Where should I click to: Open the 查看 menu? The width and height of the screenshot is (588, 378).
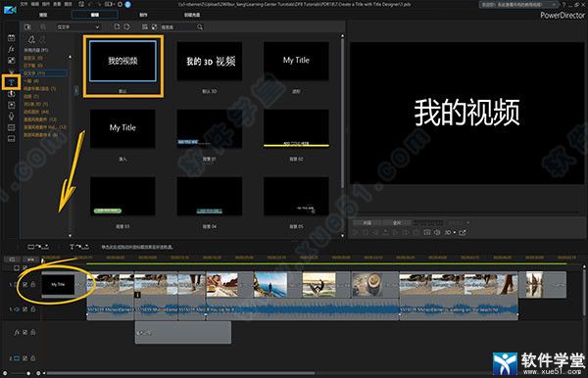click(x=57, y=4)
